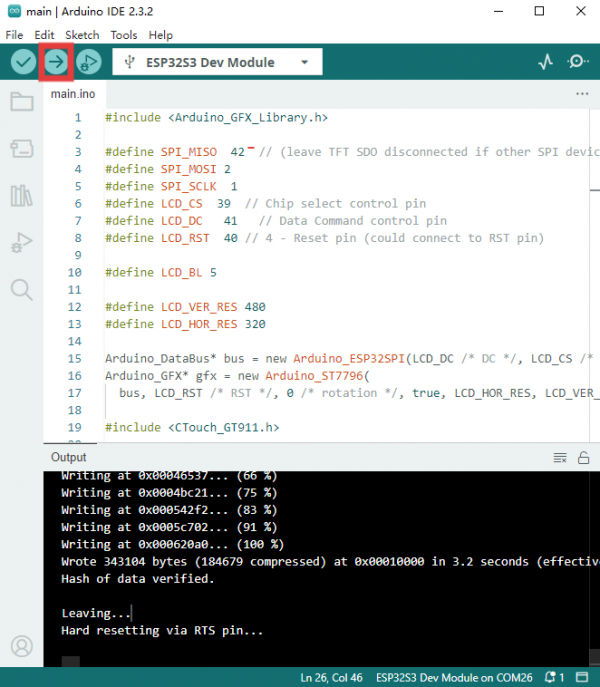Viewport: 600px width, 687px height.
Task: Open the Serial Plotter
Action: (546, 62)
